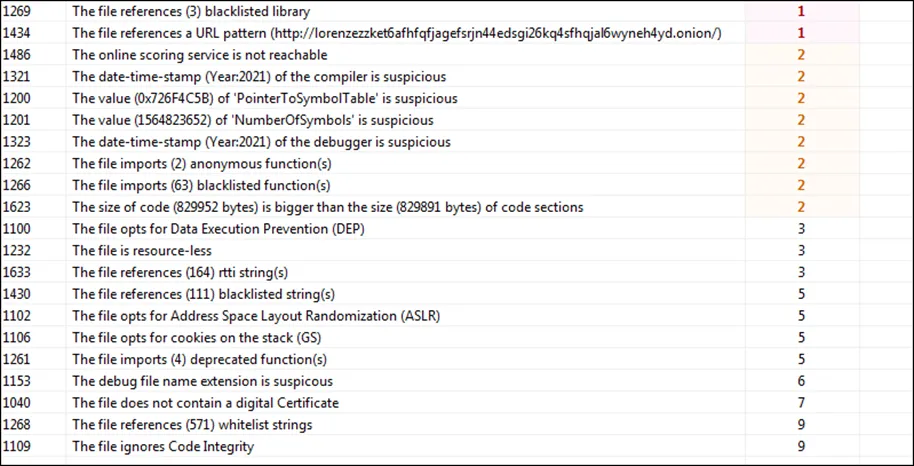Select the debugger date-time-stamp row
This screenshot has height=466, width=914.
[x=457, y=142]
